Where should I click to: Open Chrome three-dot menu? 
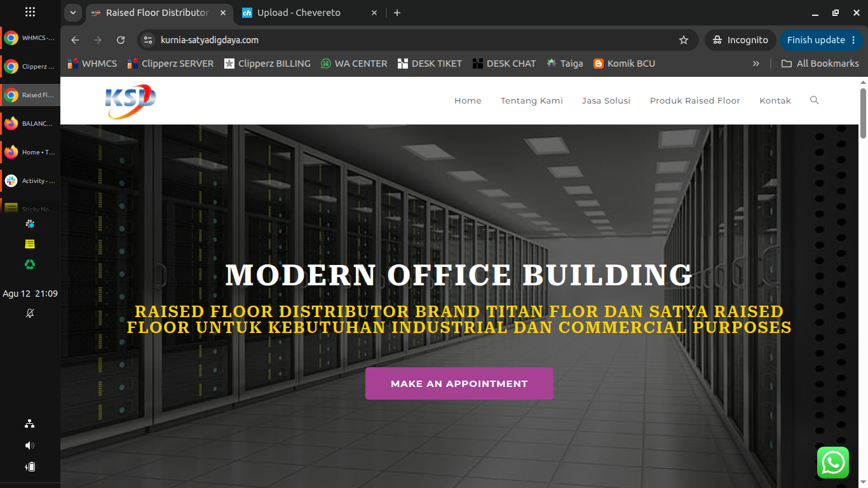coord(854,40)
